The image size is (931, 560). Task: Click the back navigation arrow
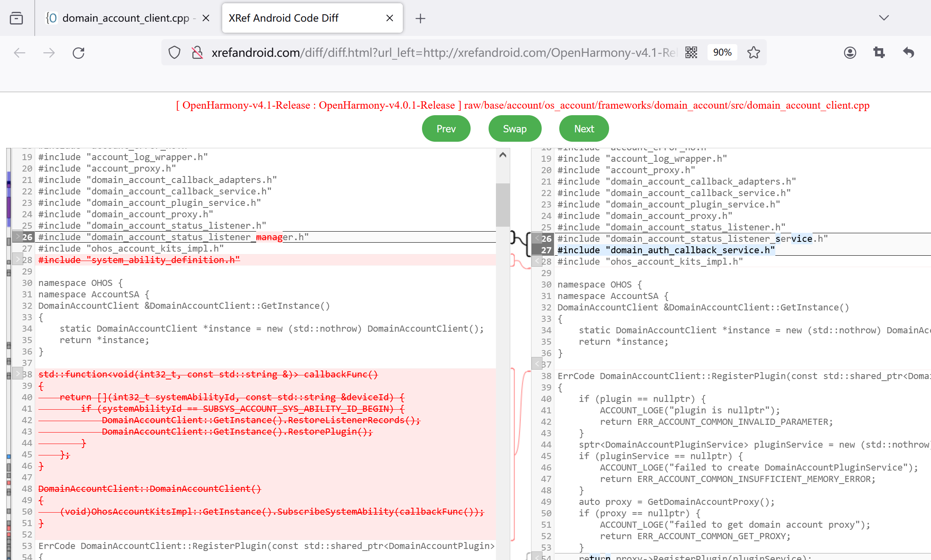click(20, 53)
